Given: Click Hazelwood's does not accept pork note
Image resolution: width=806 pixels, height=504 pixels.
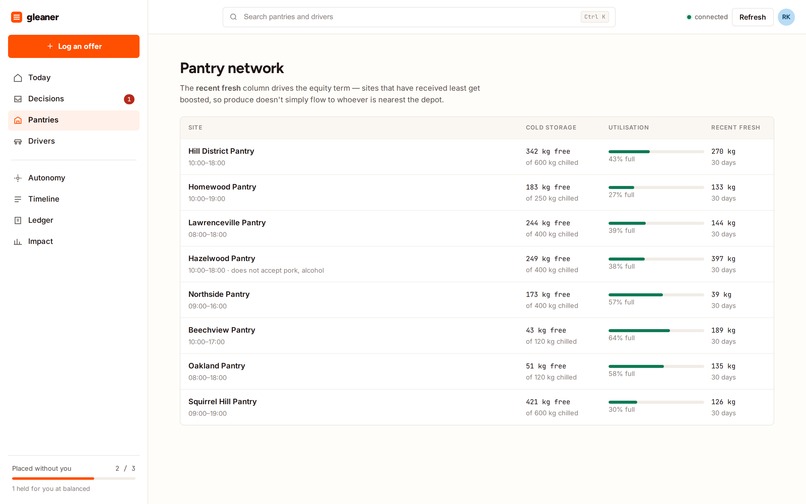Looking at the screenshot, I should tap(278, 271).
